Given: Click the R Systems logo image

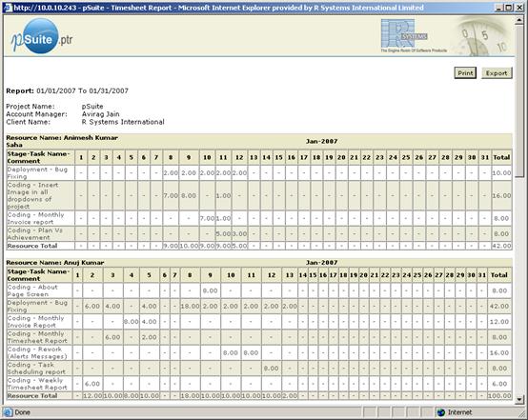Looking at the screenshot, I should tap(414, 35).
